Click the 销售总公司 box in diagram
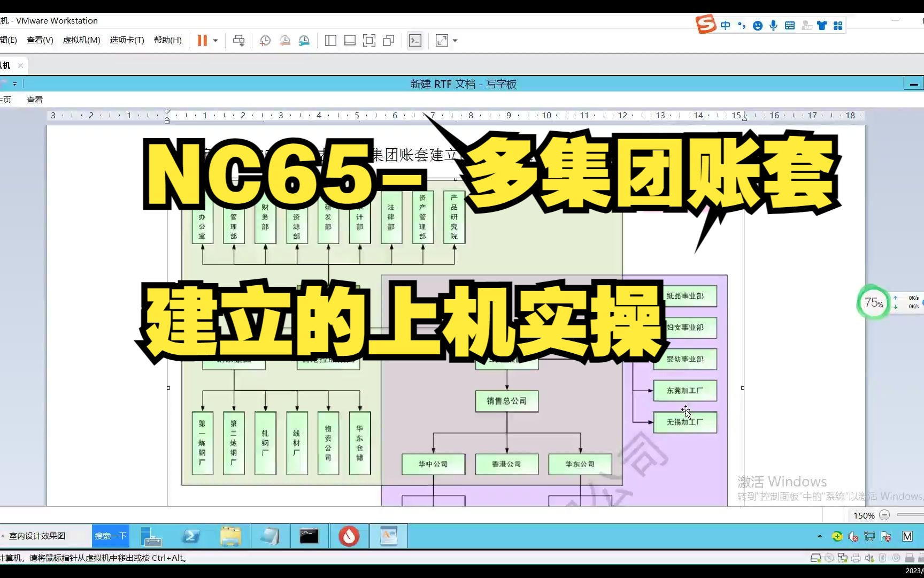The width and height of the screenshot is (924, 578). [x=507, y=401]
